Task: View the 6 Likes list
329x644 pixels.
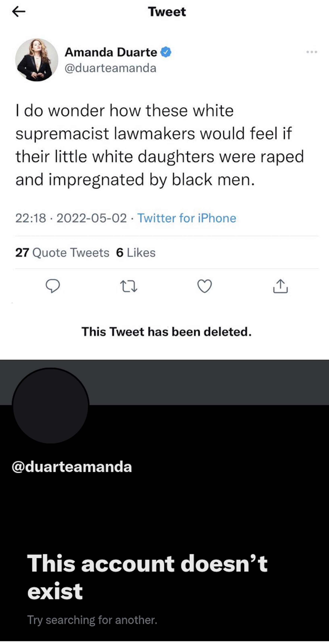Action: click(136, 252)
